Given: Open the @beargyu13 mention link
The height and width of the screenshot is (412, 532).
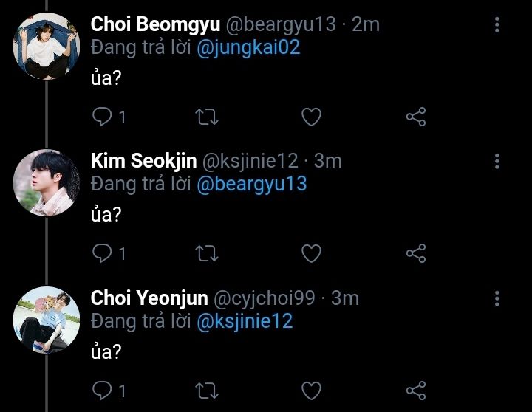Looking at the screenshot, I should [x=251, y=184].
